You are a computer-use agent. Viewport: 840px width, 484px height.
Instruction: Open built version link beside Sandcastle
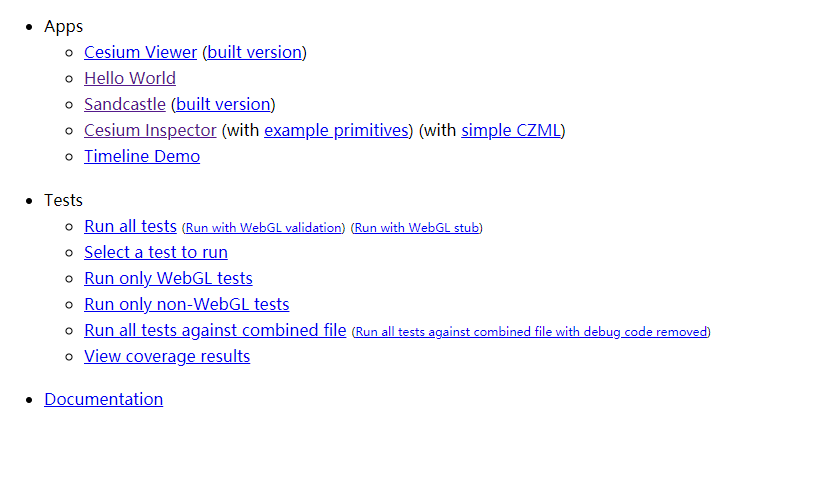(x=223, y=104)
